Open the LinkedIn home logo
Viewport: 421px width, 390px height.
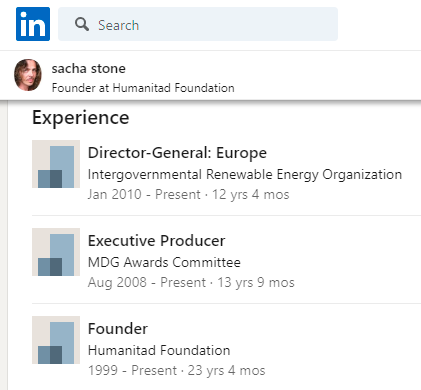33,24
